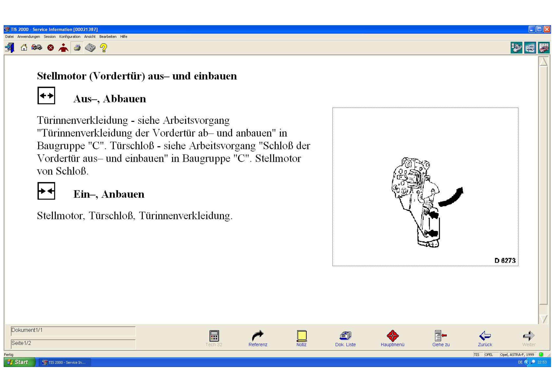The image size is (555, 392).
Task: Open the Konfiguration menu
Action: [70, 37]
